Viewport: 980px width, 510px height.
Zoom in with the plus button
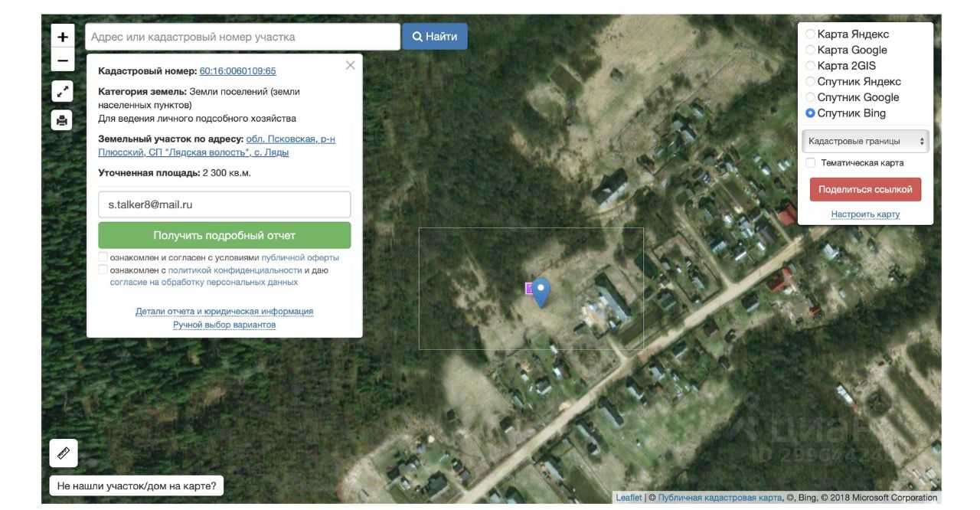tap(63, 36)
